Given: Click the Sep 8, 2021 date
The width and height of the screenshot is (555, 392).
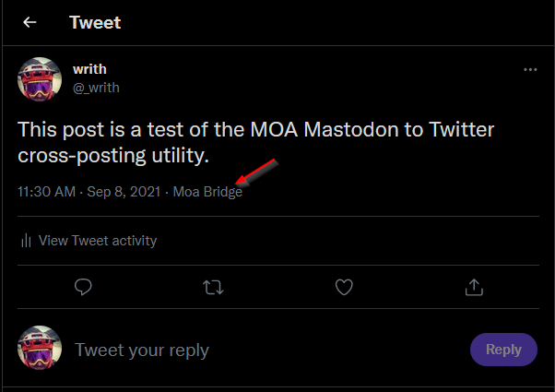Looking at the screenshot, I should pyautogui.click(x=124, y=192).
